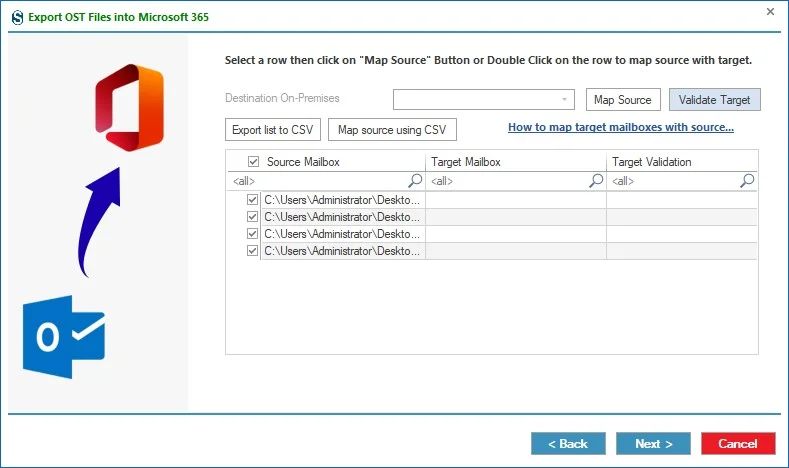Image resolution: width=789 pixels, height=468 pixels.
Task: Click the Source Mailbox filter search icon
Action: (x=415, y=180)
